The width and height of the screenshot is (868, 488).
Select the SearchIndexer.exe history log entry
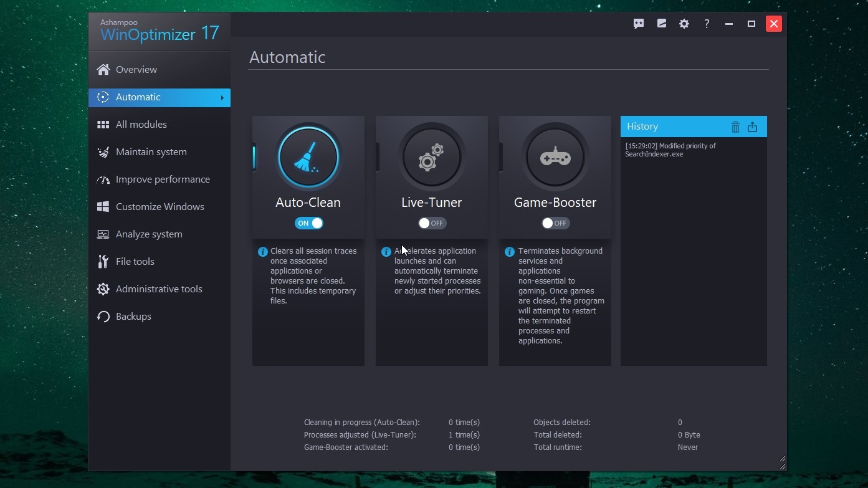[x=670, y=150]
